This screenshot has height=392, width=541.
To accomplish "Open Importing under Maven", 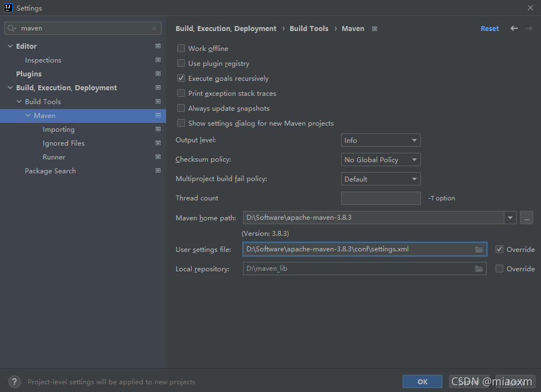I will pyautogui.click(x=59, y=130).
